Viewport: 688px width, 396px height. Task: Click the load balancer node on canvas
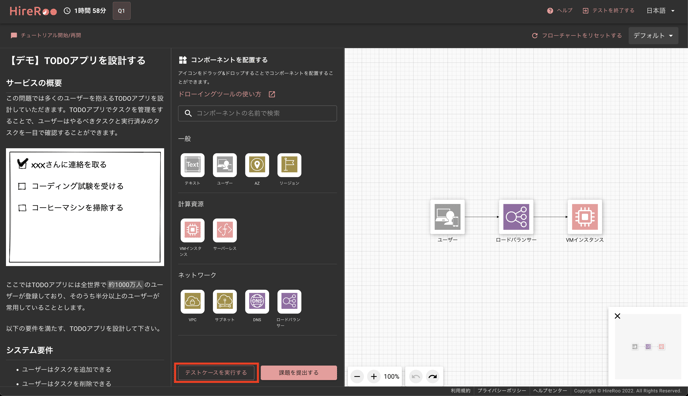pyautogui.click(x=516, y=217)
